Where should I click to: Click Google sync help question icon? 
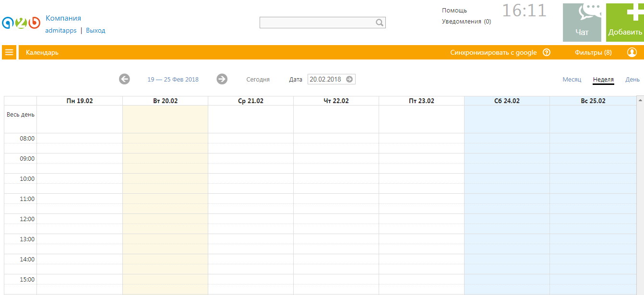tap(546, 53)
